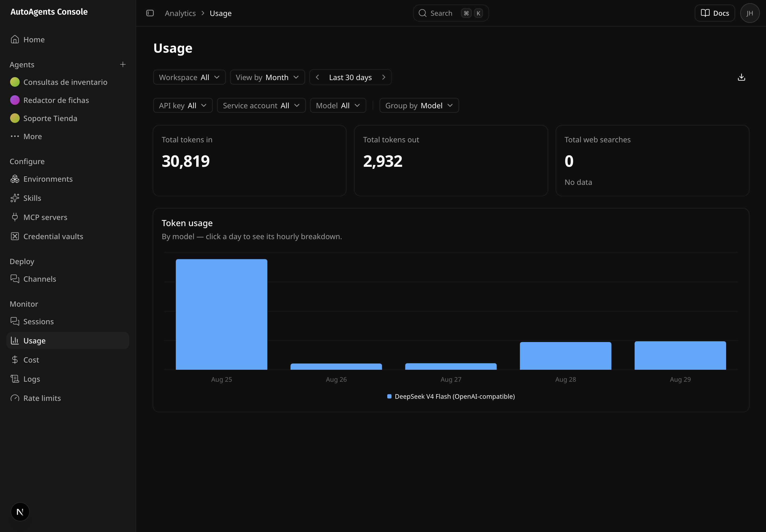Image resolution: width=766 pixels, height=532 pixels.
Task: Click the MCP servers plug icon
Action: [x=15, y=217]
